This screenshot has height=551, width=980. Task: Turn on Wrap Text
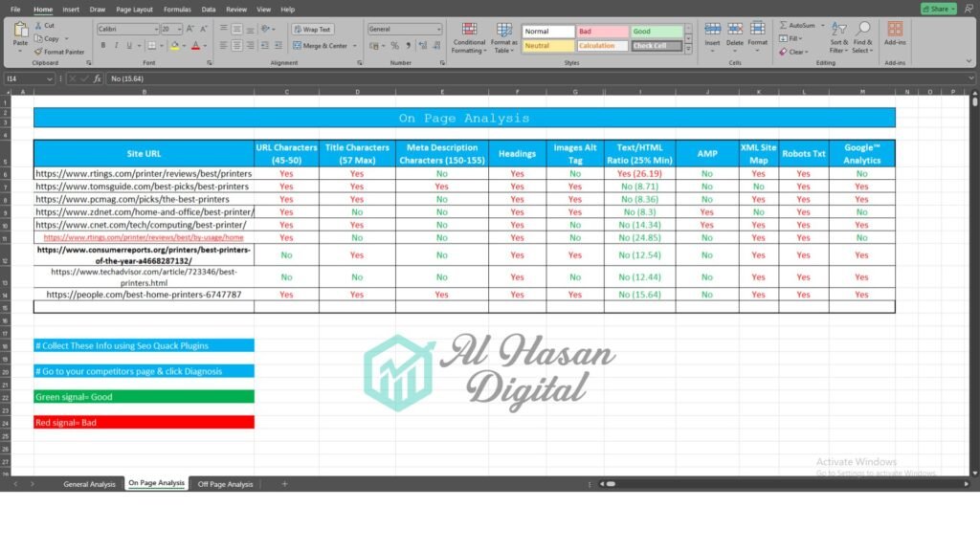coord(313,30)
